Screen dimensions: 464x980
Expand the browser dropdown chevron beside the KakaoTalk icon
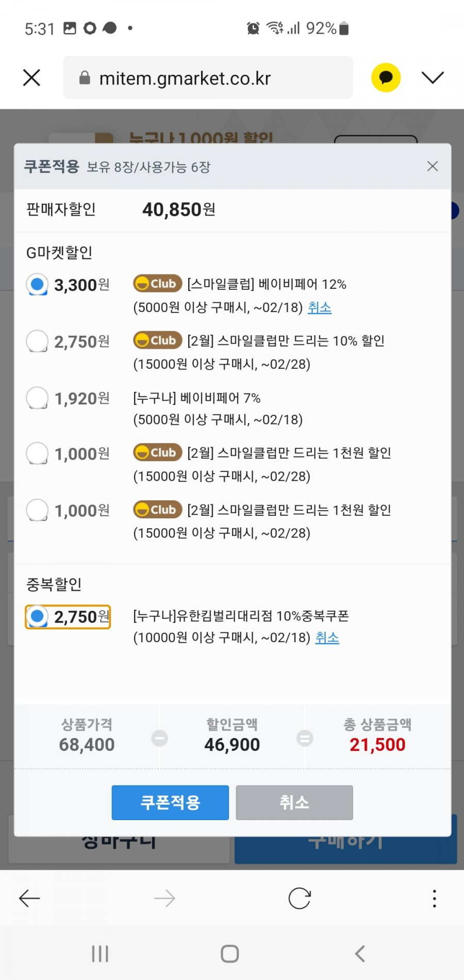433,77
